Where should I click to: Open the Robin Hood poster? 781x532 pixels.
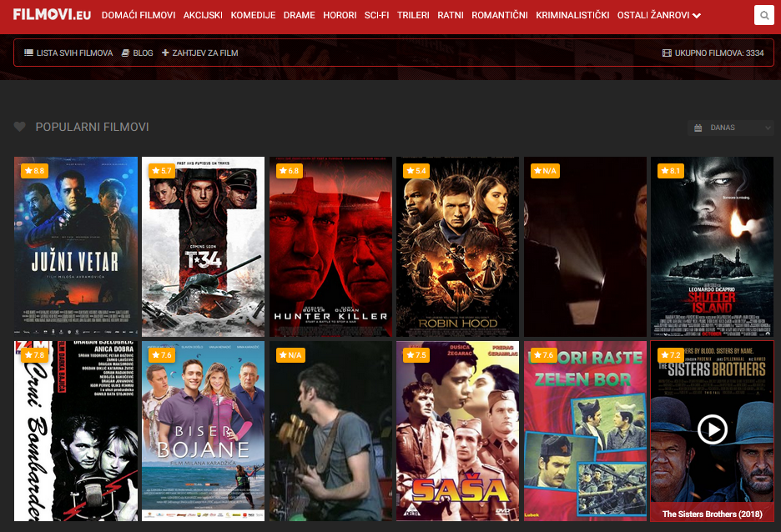[x=458, y=247]
